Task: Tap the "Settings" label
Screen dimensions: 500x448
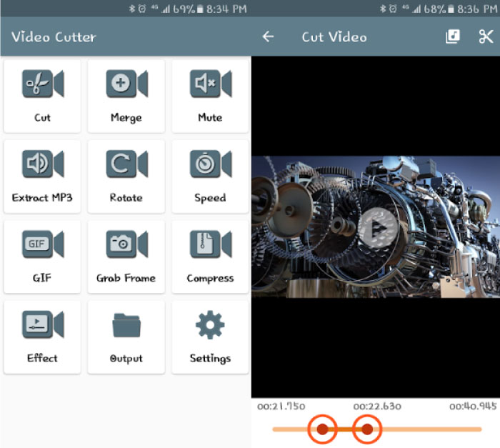Action: pyautogui.click(x=210, y=359)
